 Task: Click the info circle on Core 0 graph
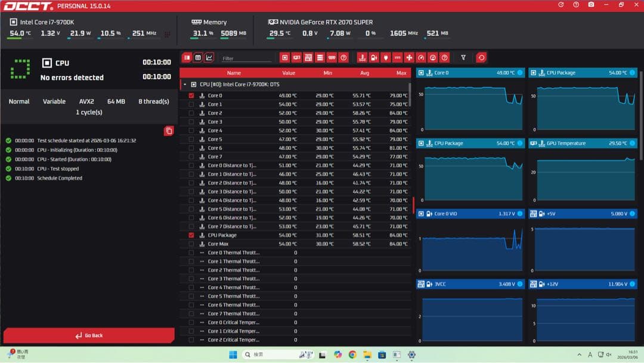520,73
